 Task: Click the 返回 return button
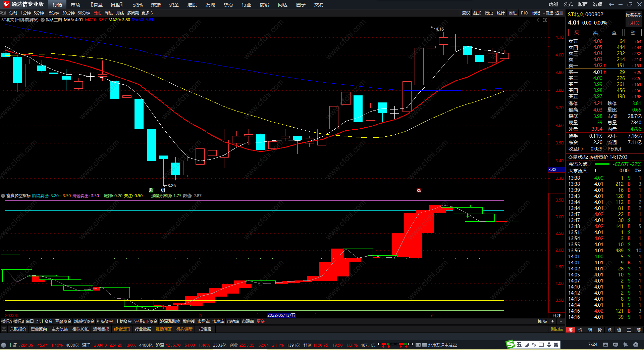coord(559,13)
